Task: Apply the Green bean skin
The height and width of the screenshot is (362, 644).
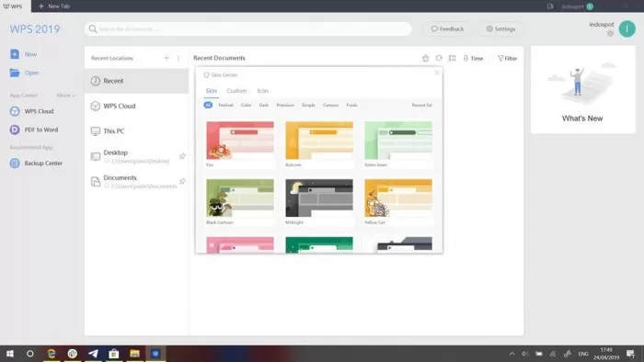Action: click(x=398, y=141)
